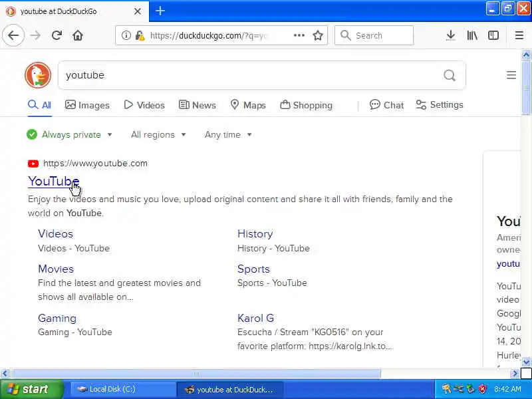Open search Settings
The image size is (532, 399).
440,105
